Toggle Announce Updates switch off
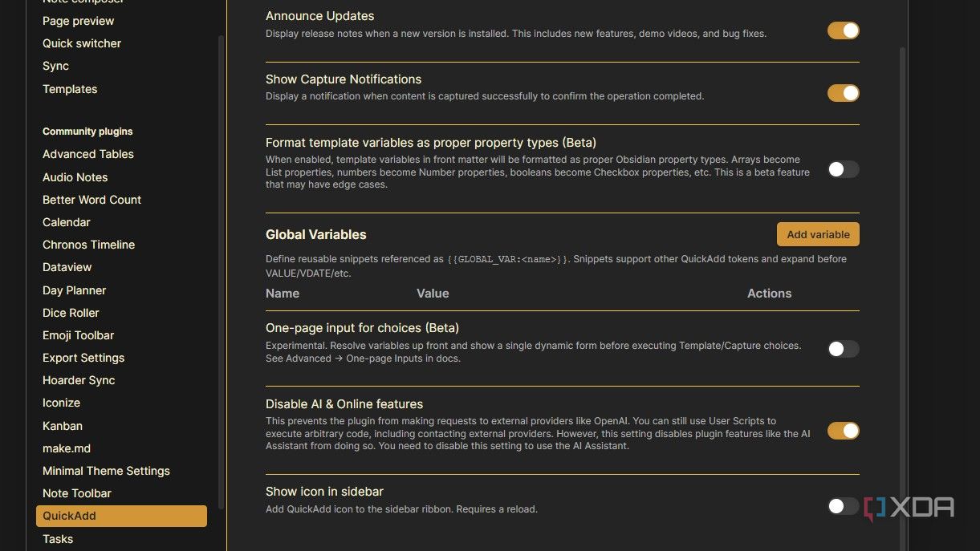The height and width of the screenshot is (551, 980). pyautogui.click(x=843, y=30)
